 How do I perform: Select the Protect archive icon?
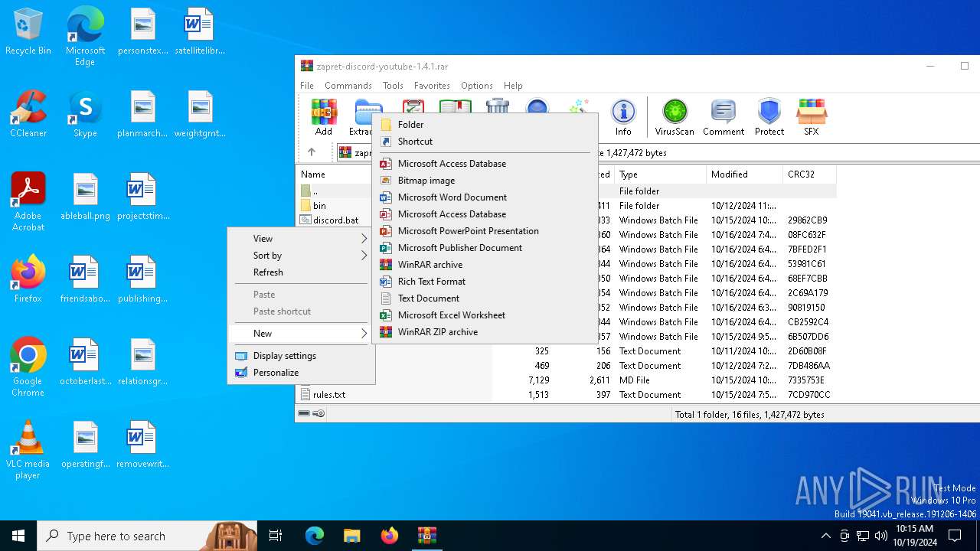click(769, 117)
